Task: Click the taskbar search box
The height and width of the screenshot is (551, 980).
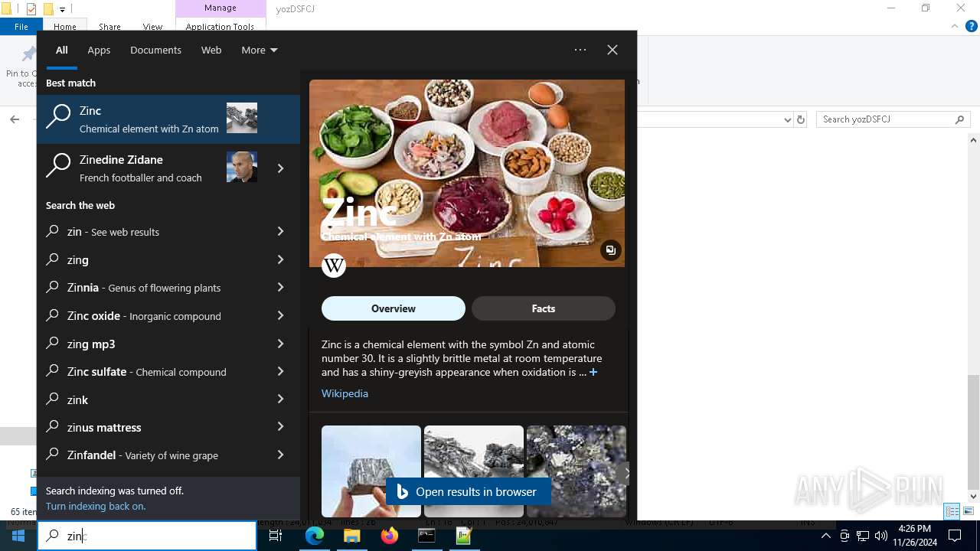Action: click(x=147, y=536)
